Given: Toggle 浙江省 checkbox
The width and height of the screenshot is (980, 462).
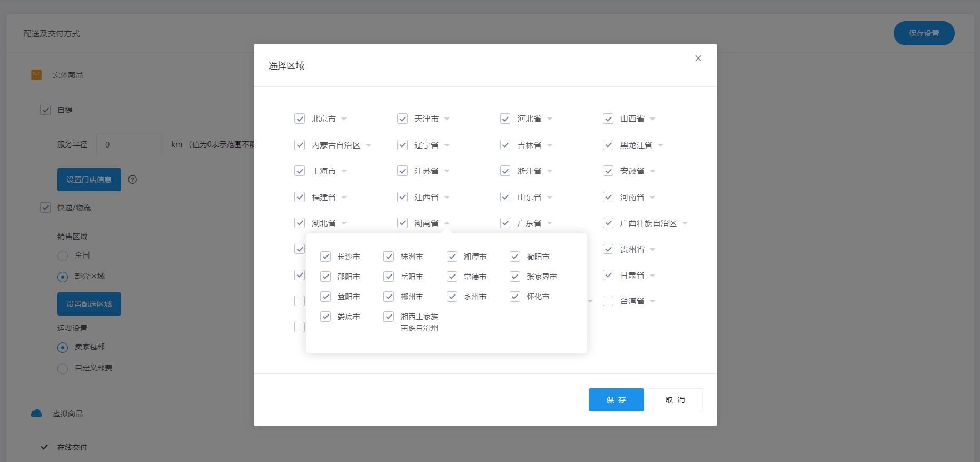Looking at the screenshot, I should tap(506, 171).
